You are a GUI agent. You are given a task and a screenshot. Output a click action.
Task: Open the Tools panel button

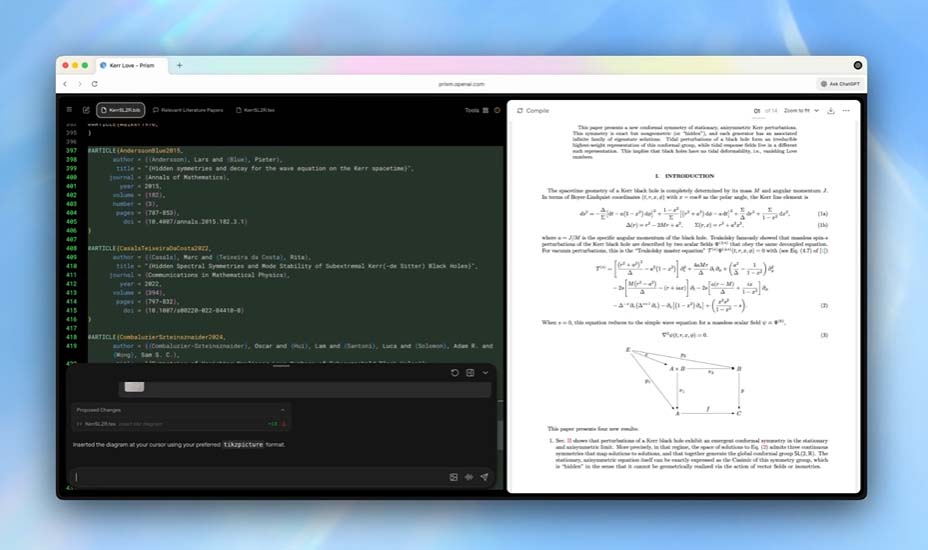point(476,110)
